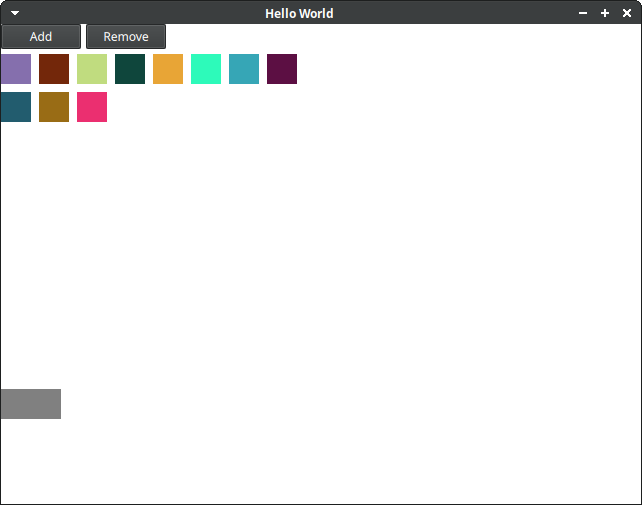This screenshot has width=642, height=505.
Task: Maximize the Hello World window
Action: click(x=605, y=13)
